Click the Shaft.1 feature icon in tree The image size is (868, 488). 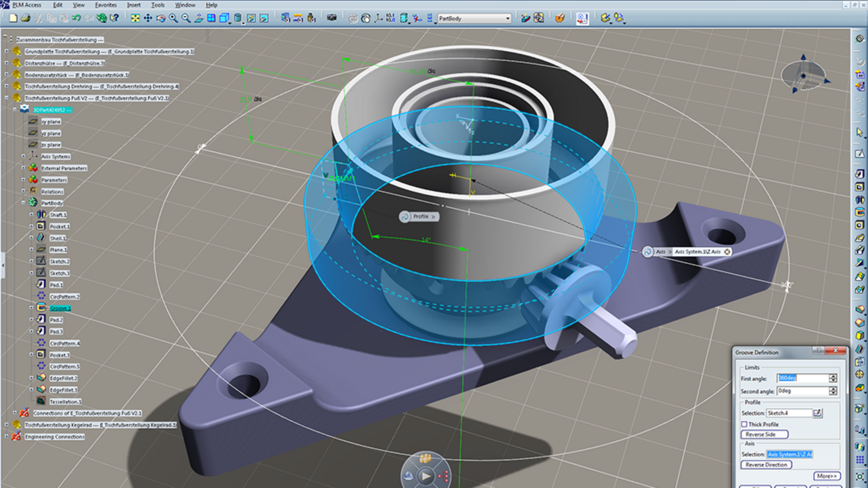[x=41, y=214]
